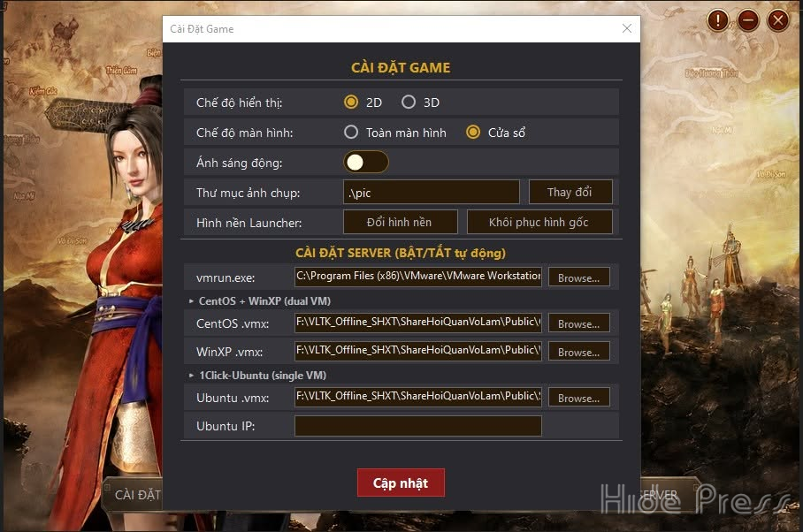Viewport: 803px width, 532px height.
Task: Click the launcher's exclamation info icon
Action: [718, 20]
